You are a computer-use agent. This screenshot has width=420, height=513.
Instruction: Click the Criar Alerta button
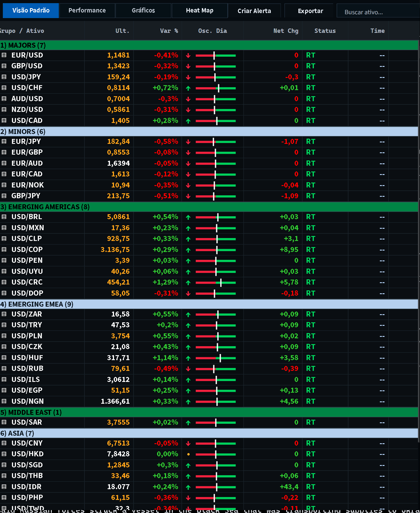pos(255,11)
